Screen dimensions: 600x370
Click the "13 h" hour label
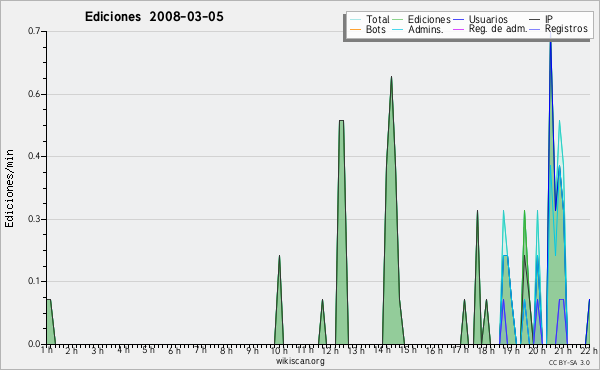tap(356, 350)
